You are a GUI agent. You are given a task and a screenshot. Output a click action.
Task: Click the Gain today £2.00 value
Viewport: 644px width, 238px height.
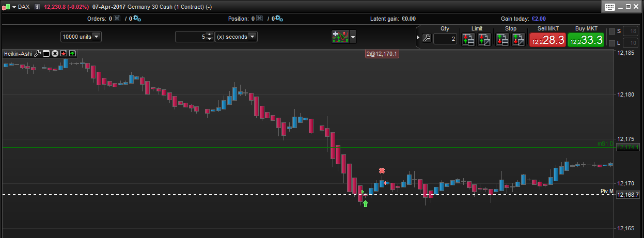click(539, 19)
